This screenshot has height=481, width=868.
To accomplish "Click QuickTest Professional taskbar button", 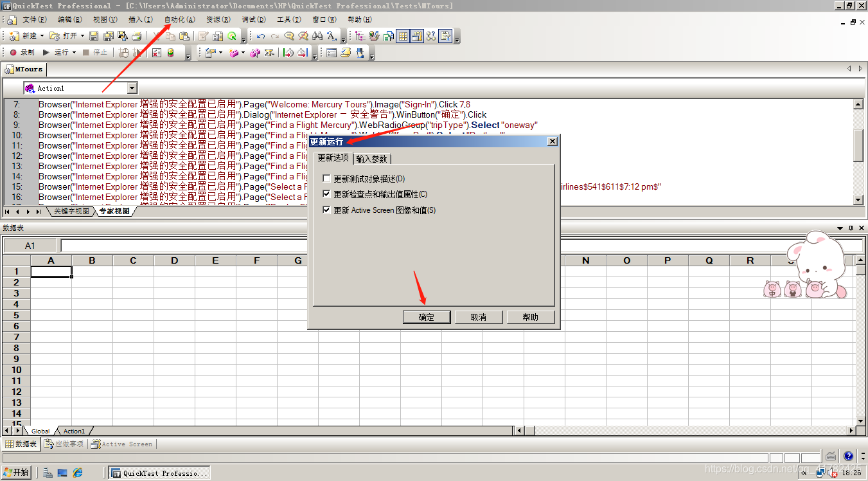I will (159, 473).
